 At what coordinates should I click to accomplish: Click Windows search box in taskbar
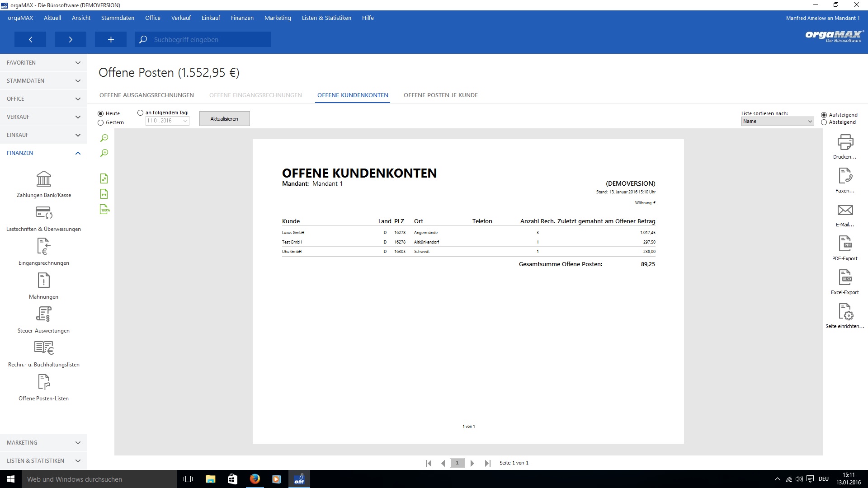tap(99, 479)
